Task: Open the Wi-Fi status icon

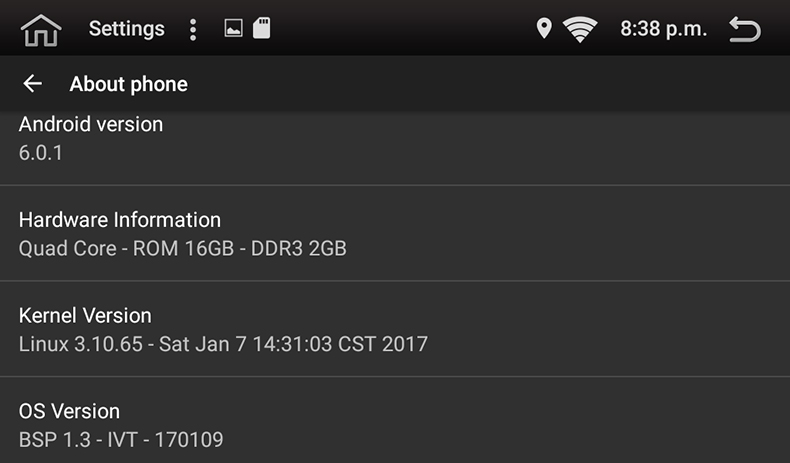Action: click(x=580, y=30)
